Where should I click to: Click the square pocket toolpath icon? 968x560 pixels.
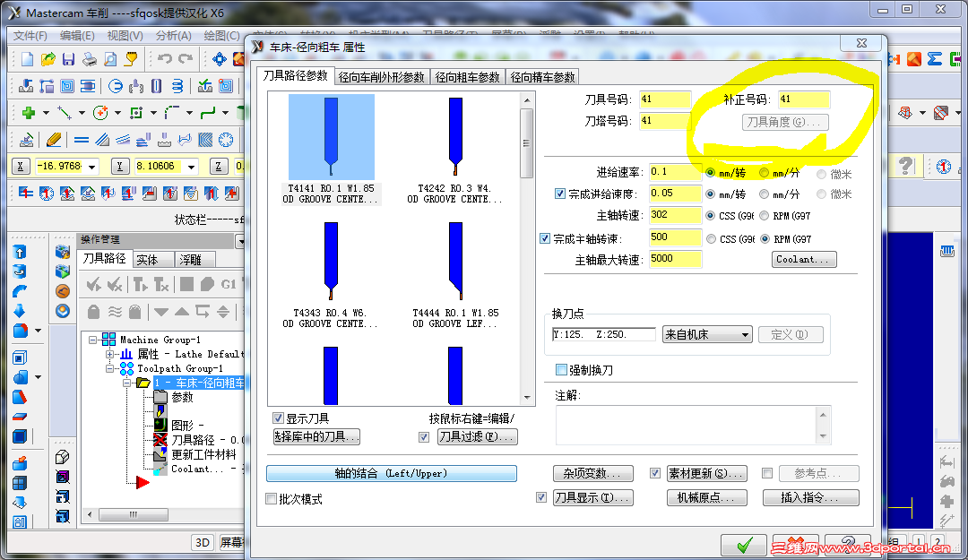[67, 86]
